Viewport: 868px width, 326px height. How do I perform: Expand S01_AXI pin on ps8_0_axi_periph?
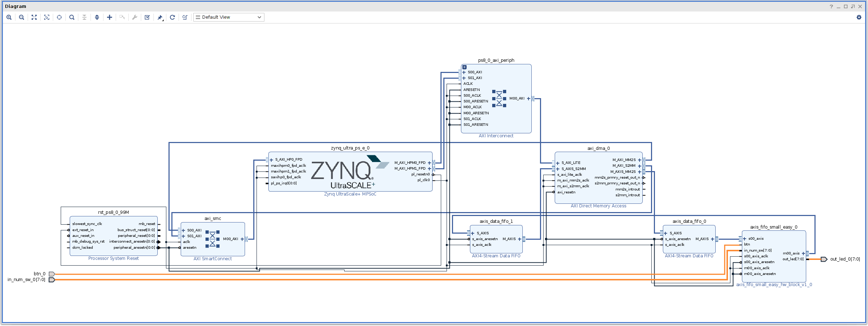(x=464, y=78)
